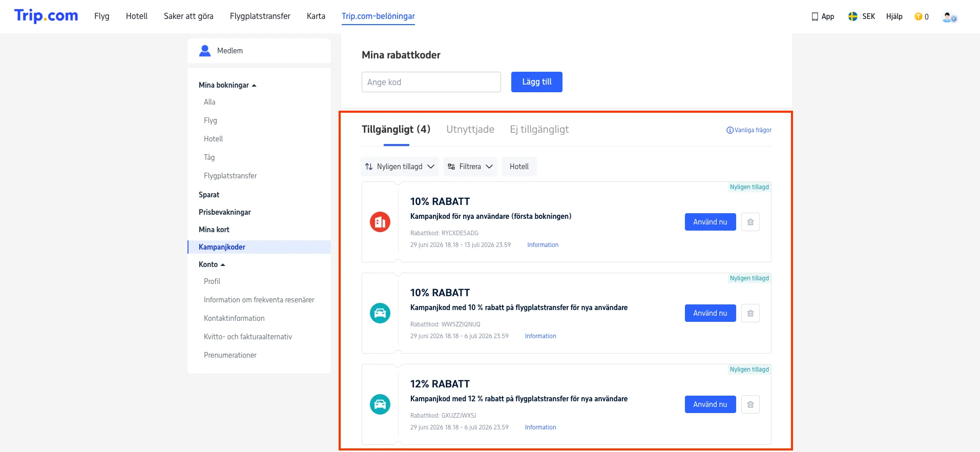Viewport: 980px width, 452px height.
Task: Click the red hotel coupon icon
Action: click(380, 222)
